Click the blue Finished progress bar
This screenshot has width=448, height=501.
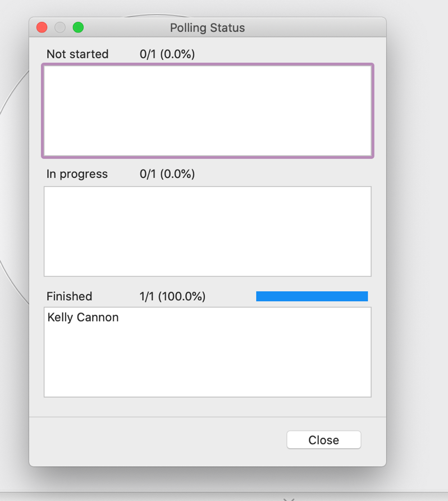click(x=312, y=296)
